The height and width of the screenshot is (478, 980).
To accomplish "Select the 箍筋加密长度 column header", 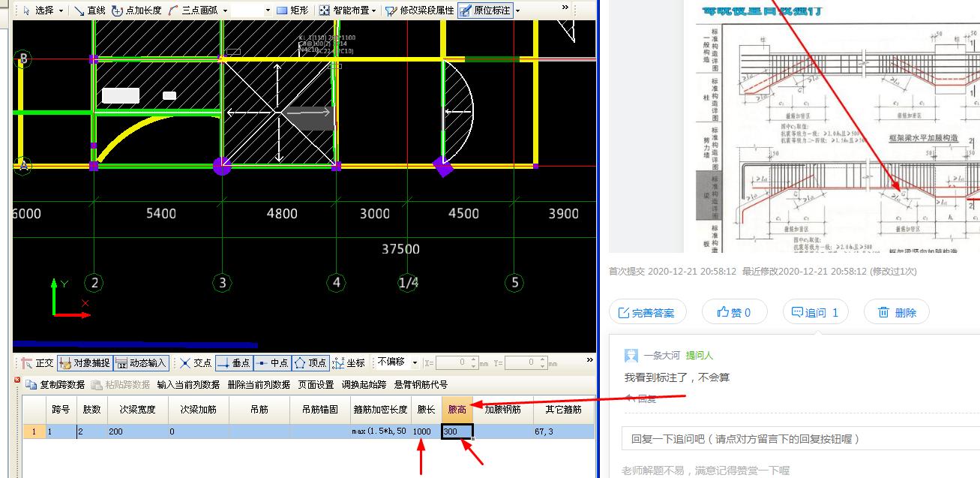I will click(380, 410).
